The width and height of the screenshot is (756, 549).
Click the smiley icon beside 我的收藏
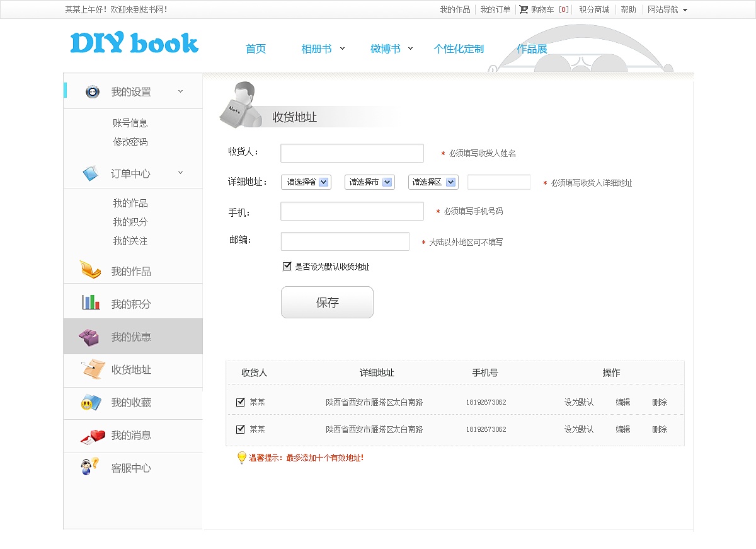pos(91,403)
